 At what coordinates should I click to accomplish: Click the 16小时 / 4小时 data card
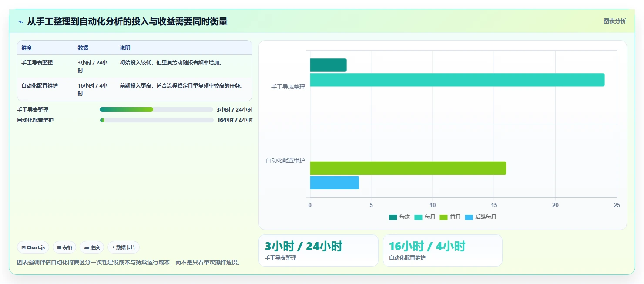pos(443,250)
